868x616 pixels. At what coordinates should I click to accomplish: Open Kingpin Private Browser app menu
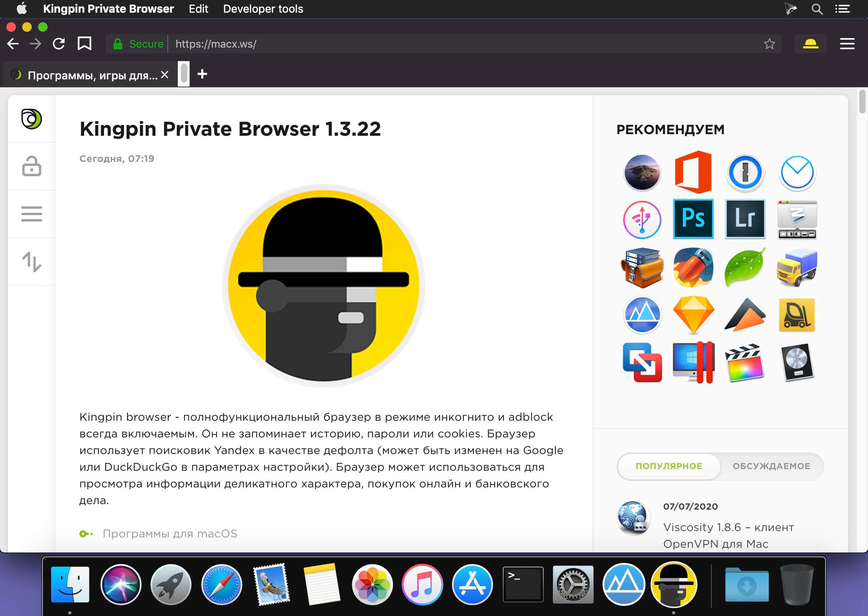[x=108, y=9]
